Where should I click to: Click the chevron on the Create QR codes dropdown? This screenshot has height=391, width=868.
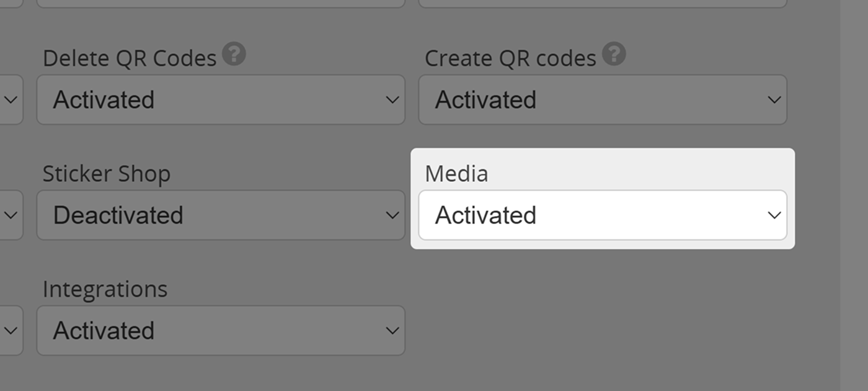pyautogui.click(x=773, y=99)
